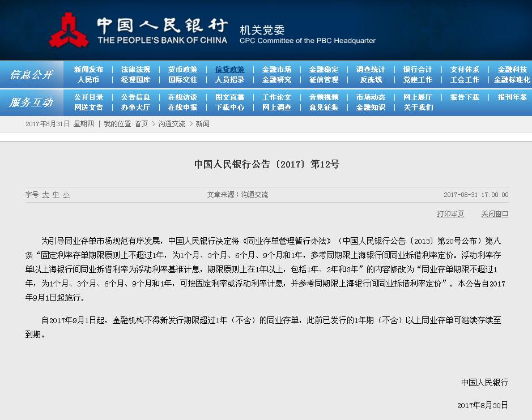Click the People's Bank of China logo
Image resolution: width=532 pixels, height=420 pixels.
click(x=69, y=30)
